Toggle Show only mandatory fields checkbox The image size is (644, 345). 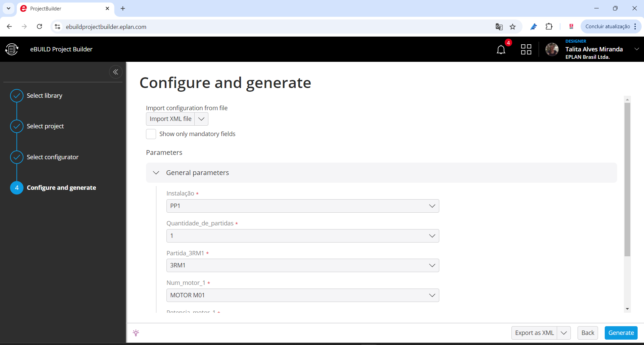(x=151, y=134)
